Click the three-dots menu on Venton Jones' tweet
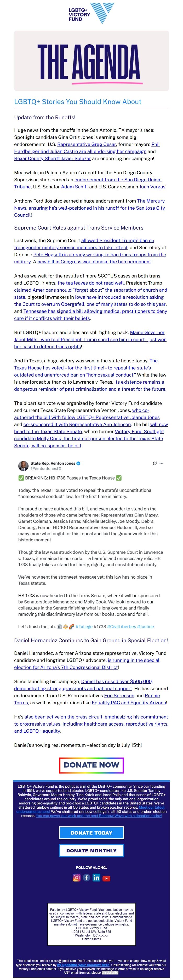Viewport: 183px width, 980px height. click(x=161, y=463)
